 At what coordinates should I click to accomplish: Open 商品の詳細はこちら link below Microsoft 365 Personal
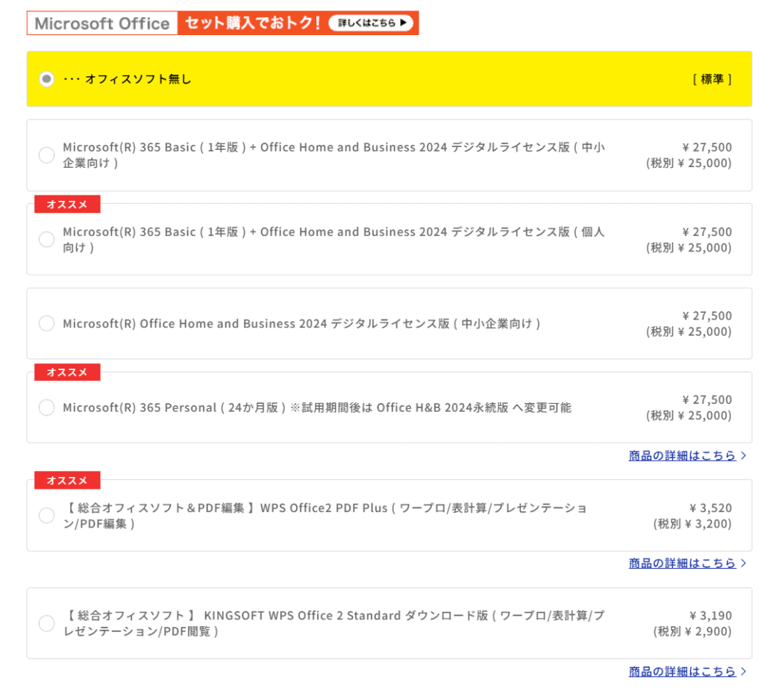pyautogui.click(x=682, y=456)
